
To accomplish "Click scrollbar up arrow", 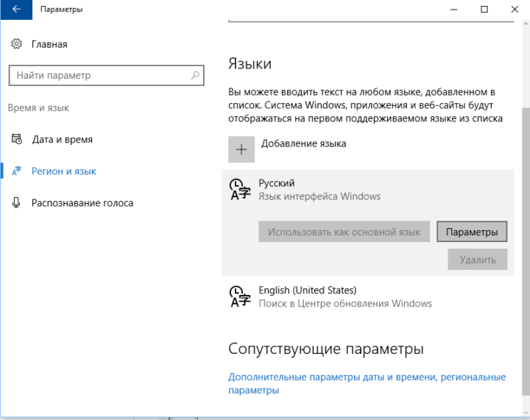I will (526, 24).
